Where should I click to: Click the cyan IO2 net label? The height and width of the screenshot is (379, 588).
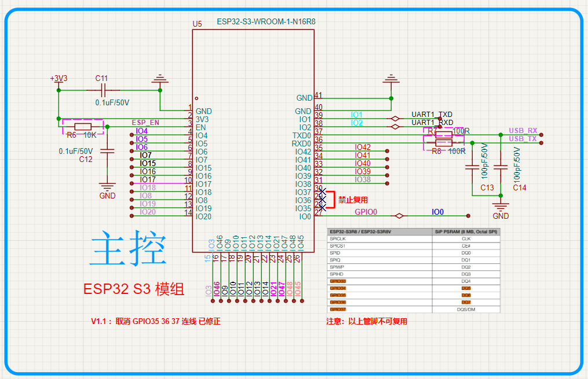click(x=357, y=123)
